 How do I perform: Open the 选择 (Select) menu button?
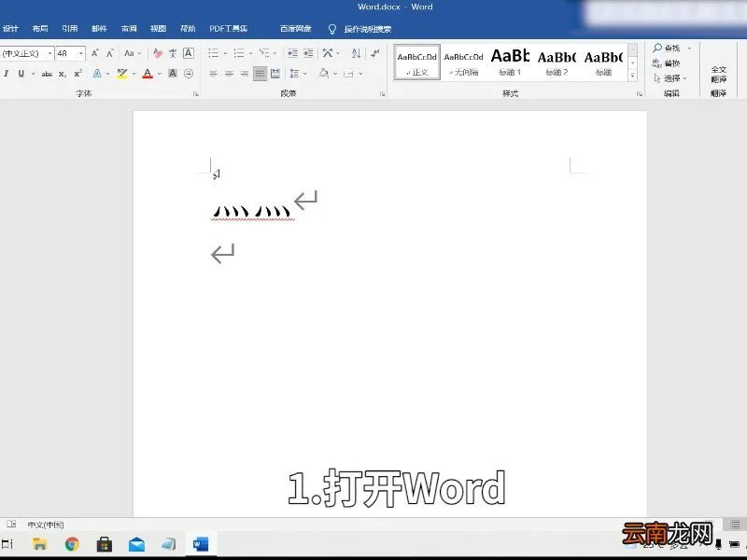point(670,78)
